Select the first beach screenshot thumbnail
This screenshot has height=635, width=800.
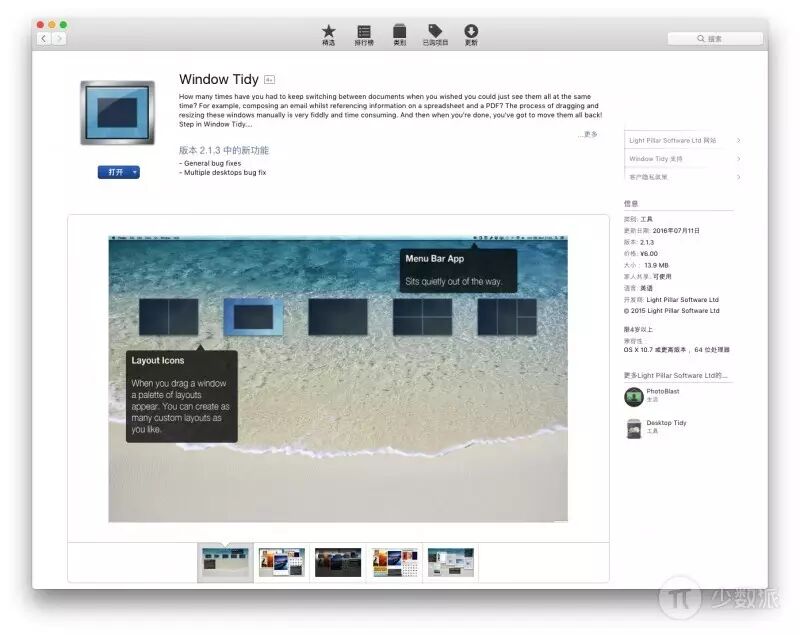225,562
